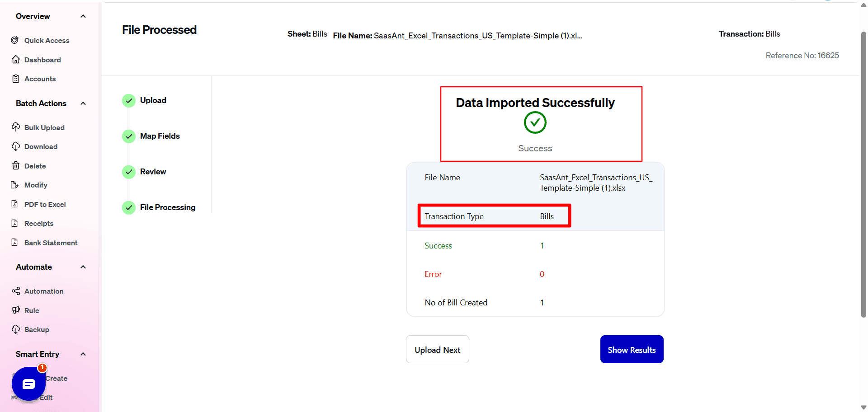Select the Review step label
Viewport: 868px width, 412px height.
(153, 172)
